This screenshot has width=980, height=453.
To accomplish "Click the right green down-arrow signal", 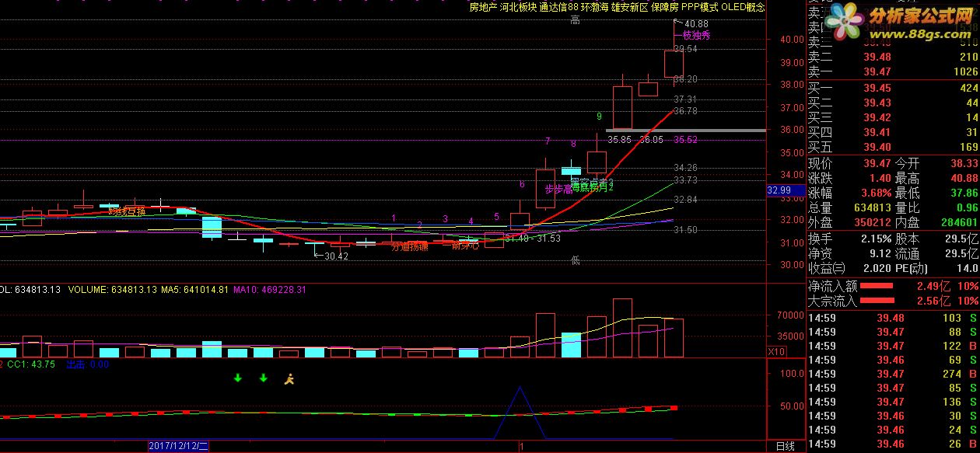I will pyautogui.click(x=263, y=378).
